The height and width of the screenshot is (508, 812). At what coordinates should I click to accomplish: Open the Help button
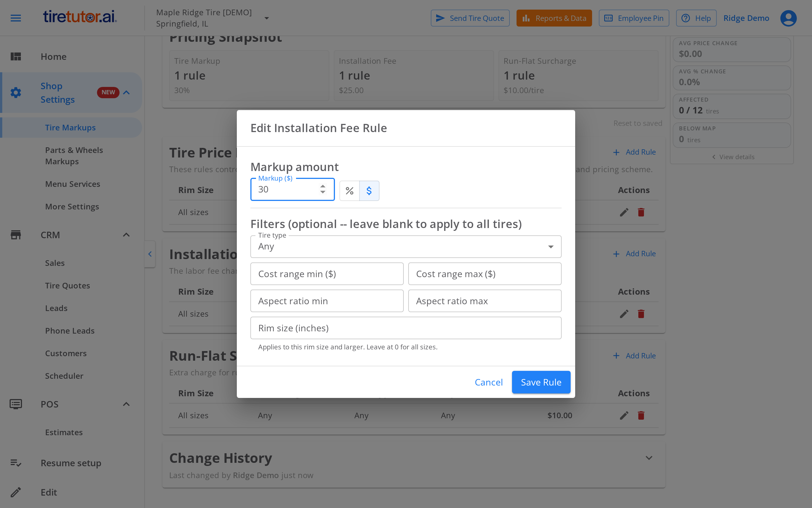[x=696, y=18]
